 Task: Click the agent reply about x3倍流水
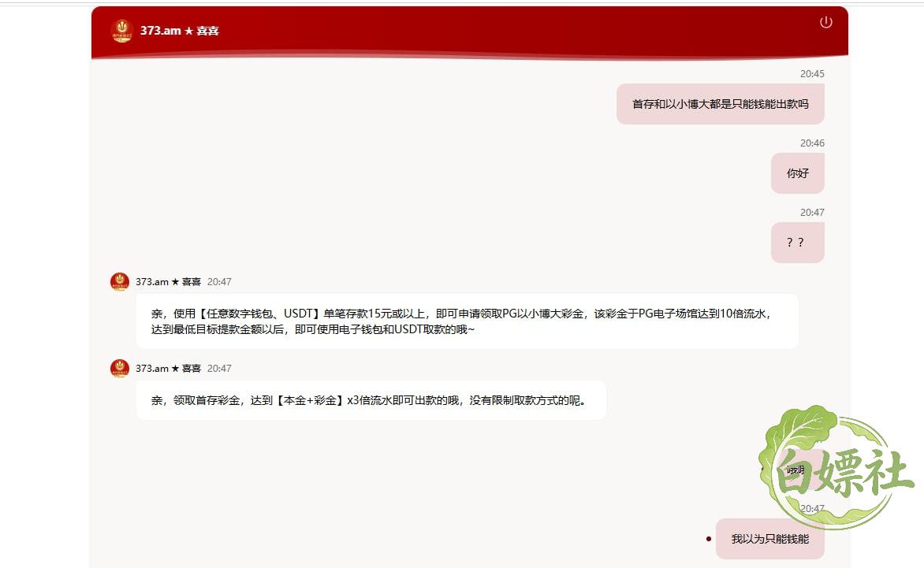pos(371,400)
